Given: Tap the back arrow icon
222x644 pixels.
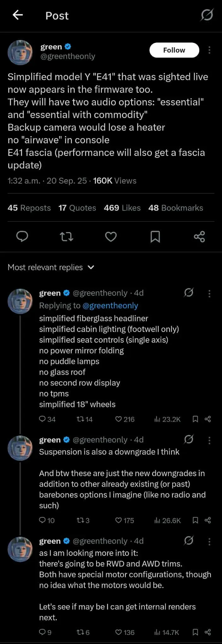Looking at the screenshot, I should 18,15.
